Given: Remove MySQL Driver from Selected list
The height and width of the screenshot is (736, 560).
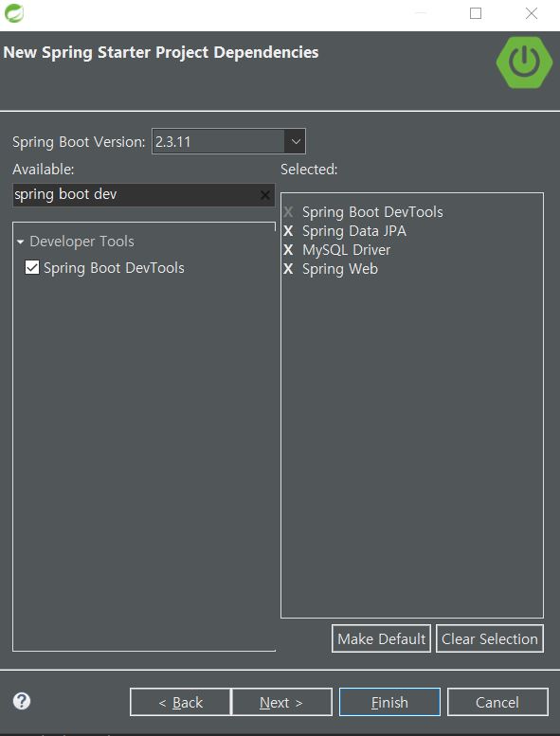Looking at the screenshot, I should pos(288,250).
